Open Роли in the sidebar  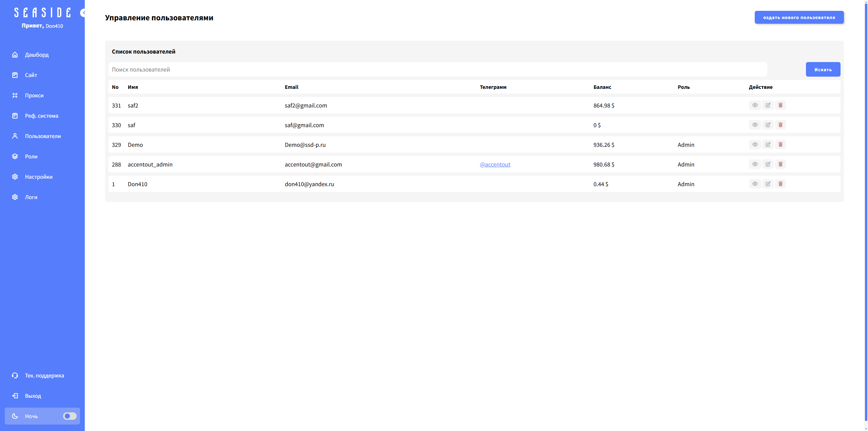(x=31, y=156)
